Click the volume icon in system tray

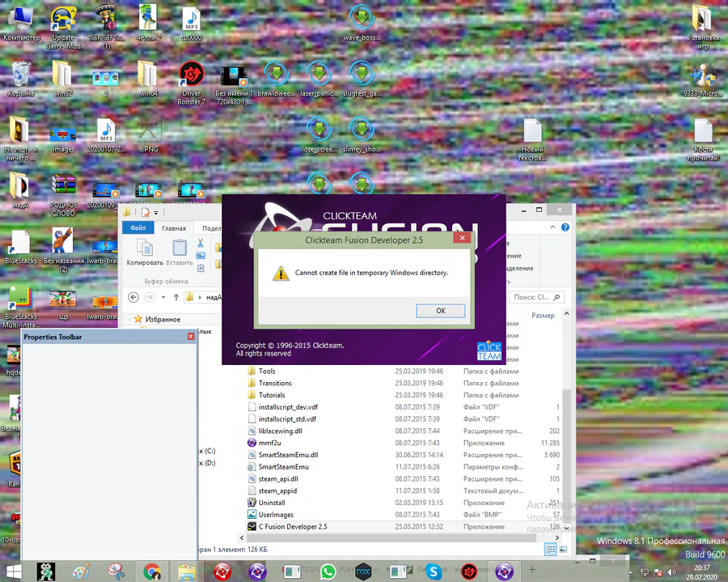coord(671,572)
